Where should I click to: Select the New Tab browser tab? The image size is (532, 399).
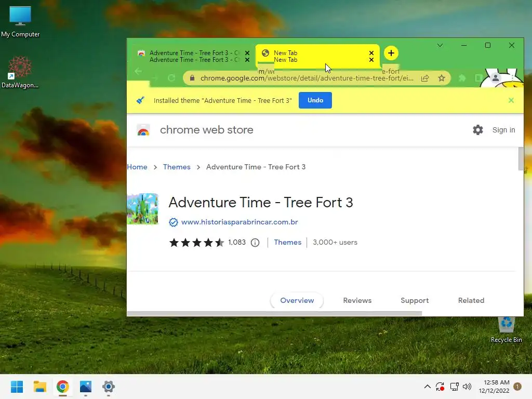point(317,56)
